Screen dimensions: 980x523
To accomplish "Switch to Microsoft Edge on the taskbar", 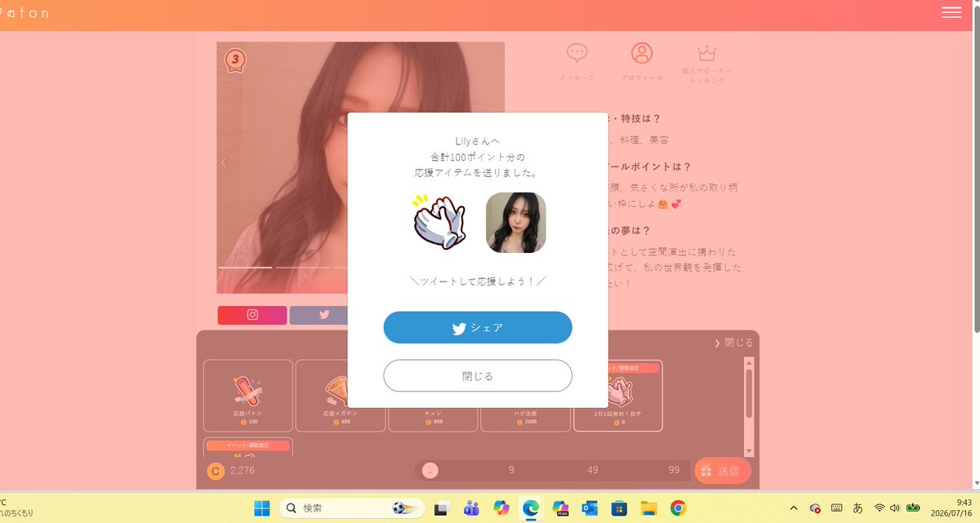I will tap(531, 508).
